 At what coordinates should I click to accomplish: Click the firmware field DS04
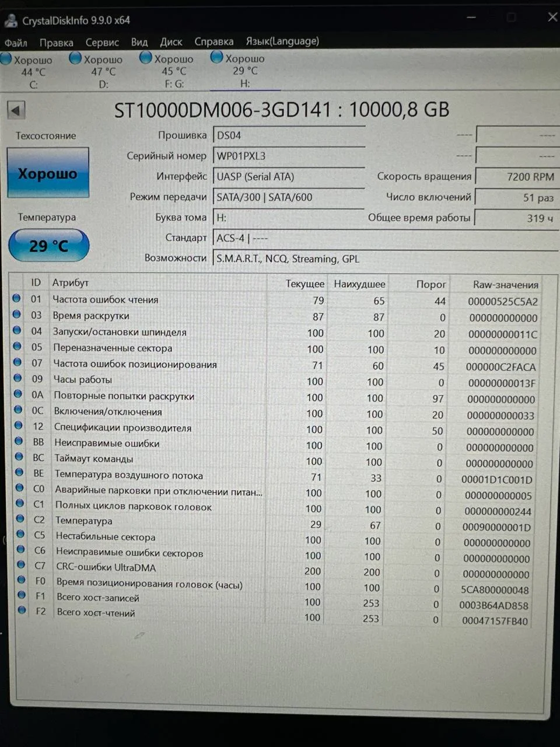point(289,135)
